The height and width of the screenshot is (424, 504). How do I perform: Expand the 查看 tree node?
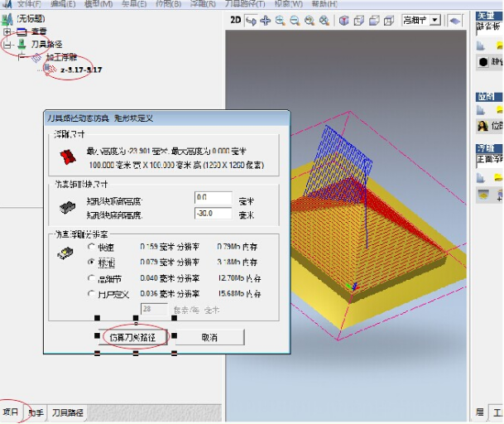7,31
